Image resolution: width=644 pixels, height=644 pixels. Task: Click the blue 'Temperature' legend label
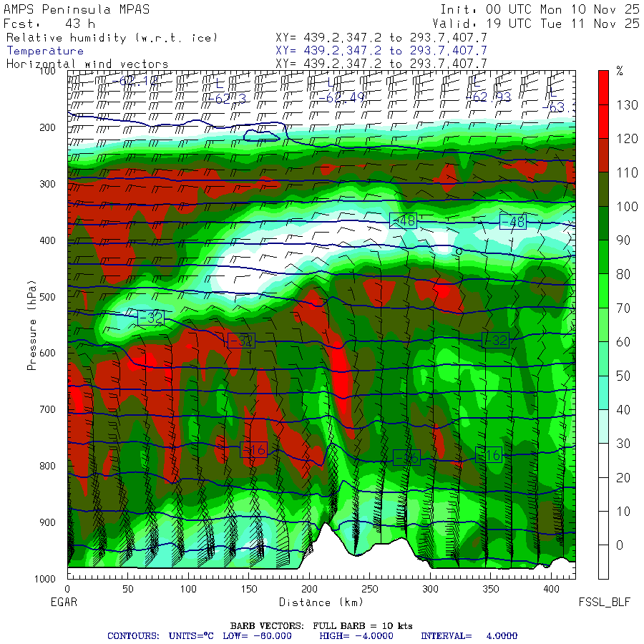coord(45,51)
